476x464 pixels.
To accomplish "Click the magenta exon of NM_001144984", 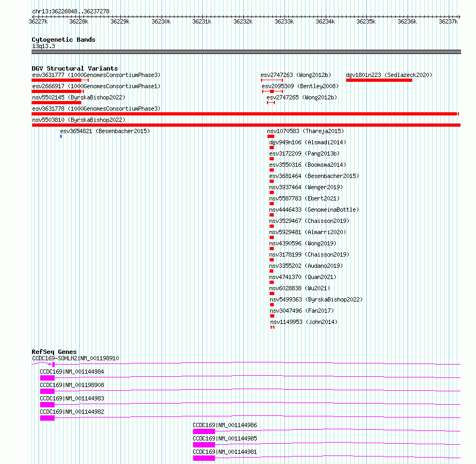I will point(48,378).
